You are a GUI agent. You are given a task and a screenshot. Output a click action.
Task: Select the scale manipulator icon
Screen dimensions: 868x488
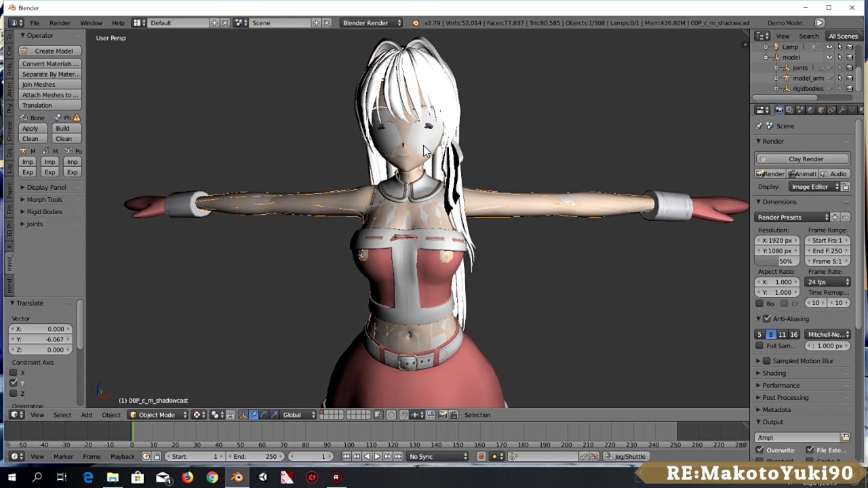point(275,415)
